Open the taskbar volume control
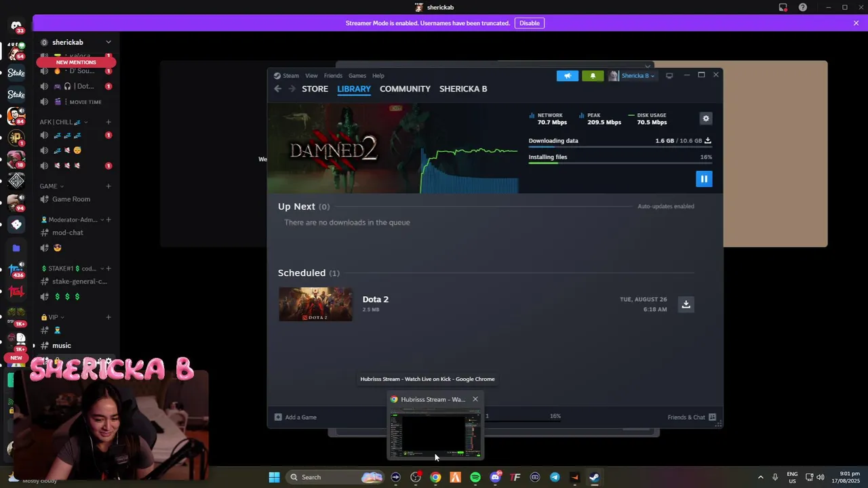 821,477
